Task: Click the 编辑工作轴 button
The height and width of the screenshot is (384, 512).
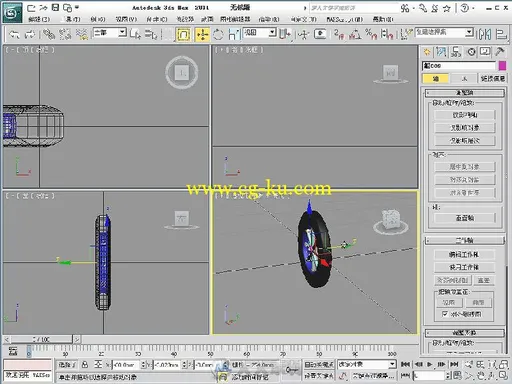Action: coord(464,255)
